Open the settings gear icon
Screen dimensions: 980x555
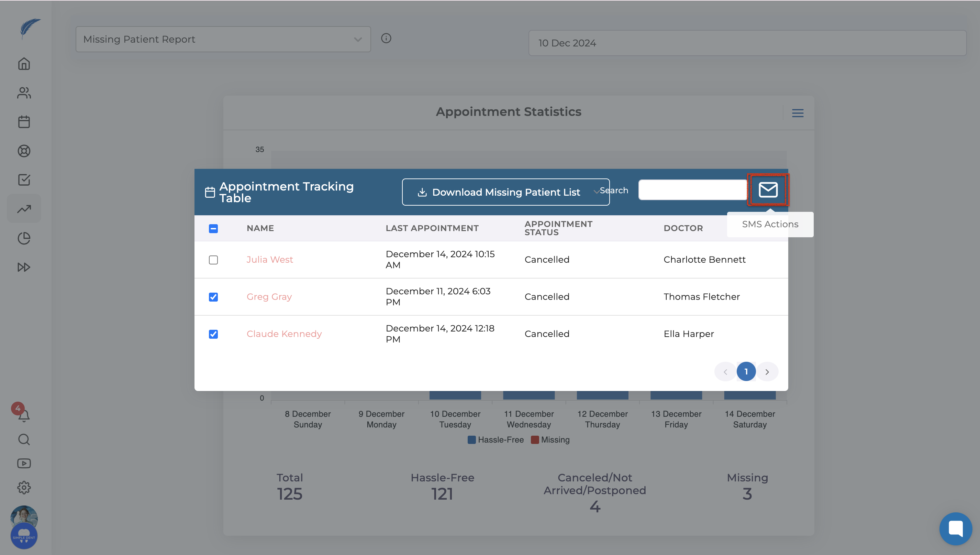click(24, 487)
